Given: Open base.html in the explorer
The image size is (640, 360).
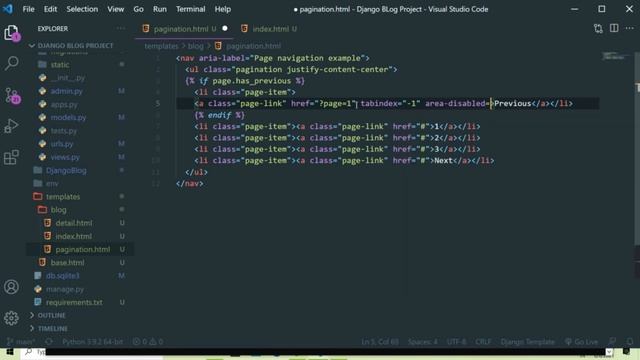Looking at the screenshot, I should (x=67, y=263).
